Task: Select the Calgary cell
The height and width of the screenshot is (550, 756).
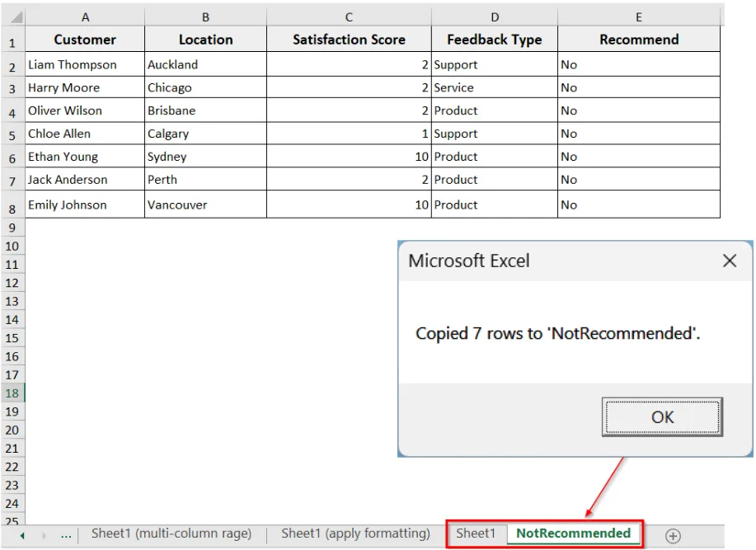Action: click(x=205, y=134)
